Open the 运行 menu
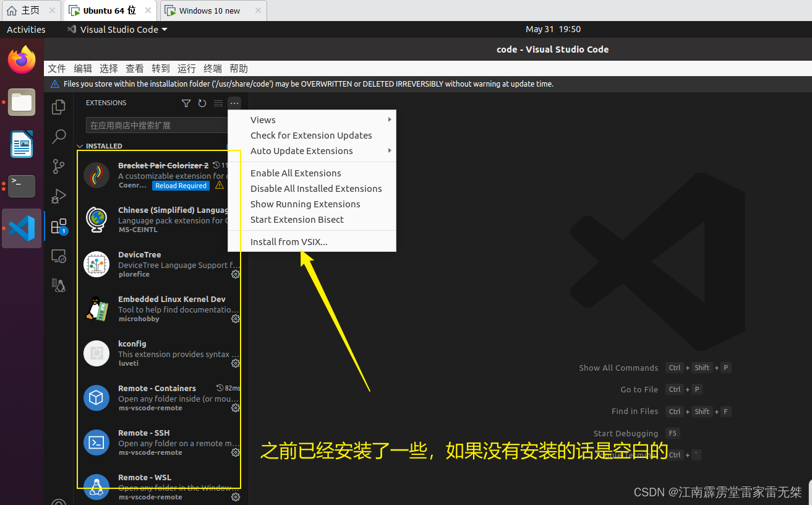The width and height of the screenshot is (812, 505). [187, 69]
